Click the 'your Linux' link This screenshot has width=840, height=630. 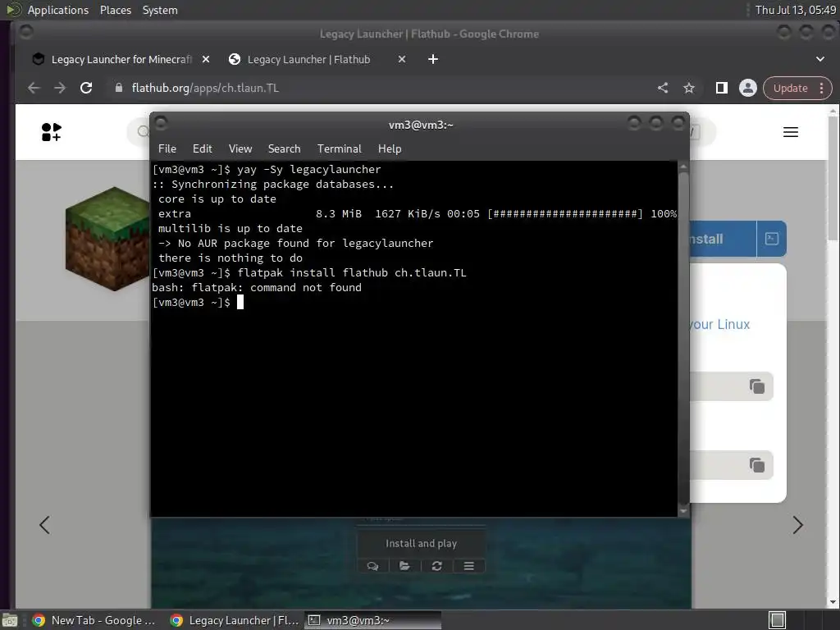point(719,325)
